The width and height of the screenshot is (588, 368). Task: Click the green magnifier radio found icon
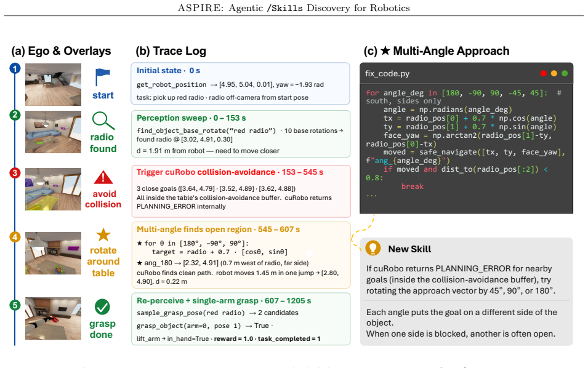(103, 121)
